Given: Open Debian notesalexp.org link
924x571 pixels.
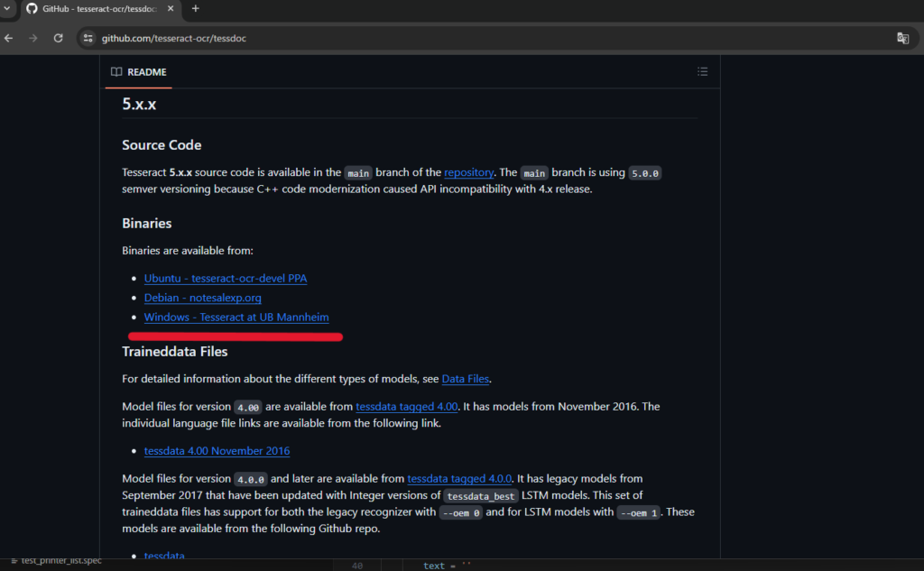Looking at the screenshot, I should click(202, 298).
